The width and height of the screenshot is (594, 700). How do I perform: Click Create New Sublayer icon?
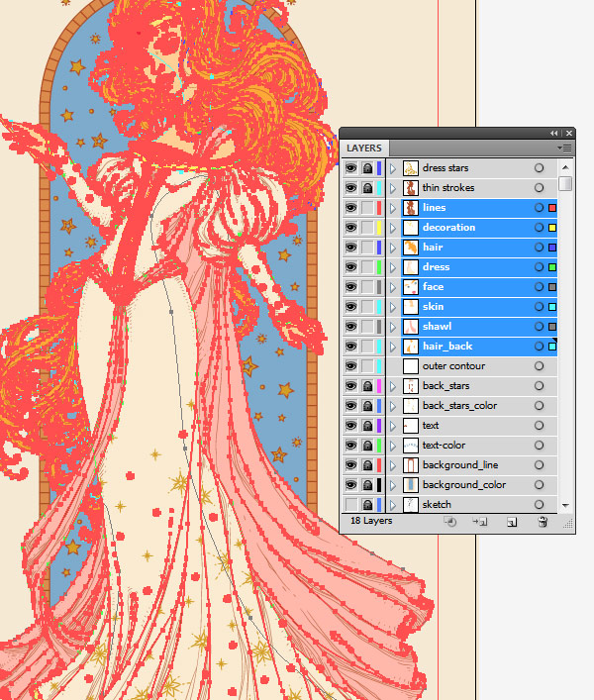coord(480,522)
